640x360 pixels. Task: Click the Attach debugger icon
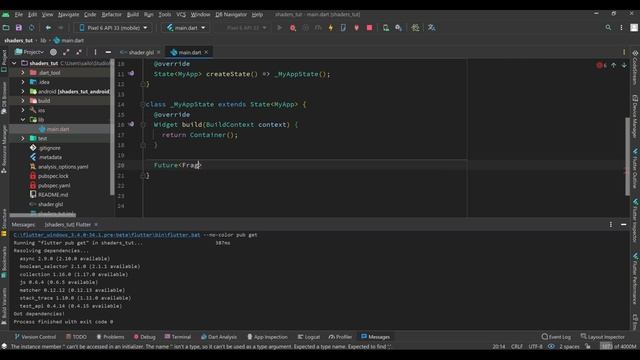(356, 28)
